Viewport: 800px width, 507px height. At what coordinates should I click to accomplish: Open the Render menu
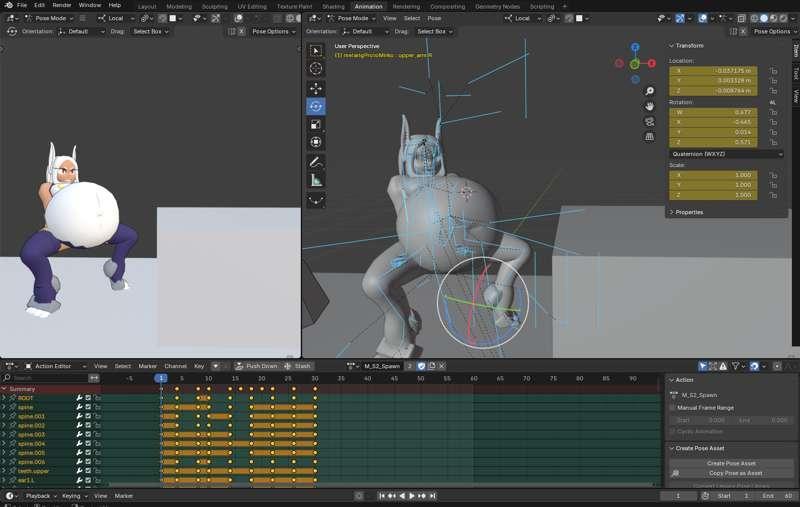(x=62, y=5)
